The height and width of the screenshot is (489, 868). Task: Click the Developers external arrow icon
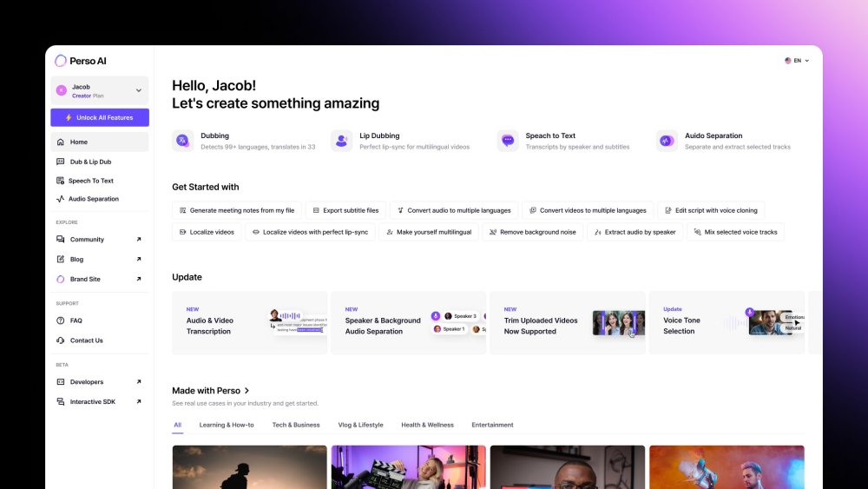point(139,382)
